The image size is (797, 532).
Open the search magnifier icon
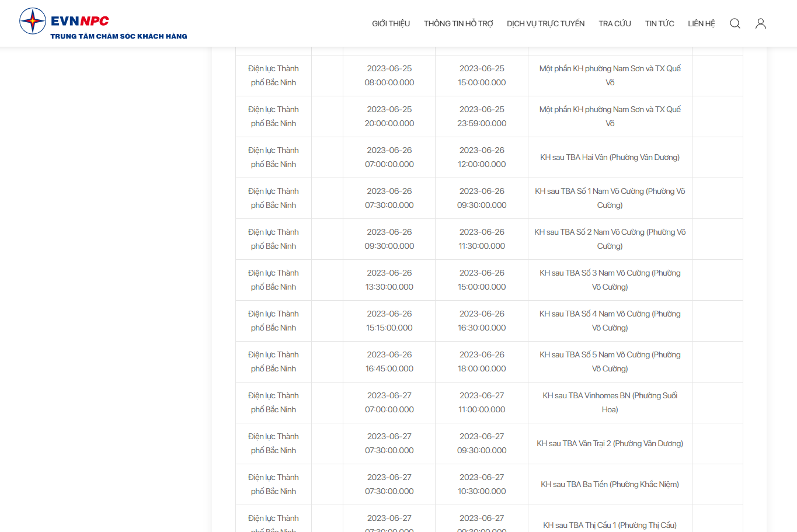click(735, 23)
